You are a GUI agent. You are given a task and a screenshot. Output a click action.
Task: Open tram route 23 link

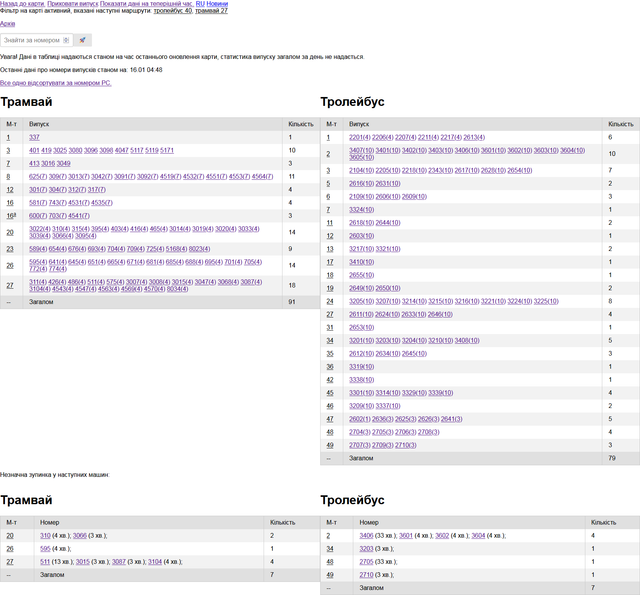(x=10, y=249)
